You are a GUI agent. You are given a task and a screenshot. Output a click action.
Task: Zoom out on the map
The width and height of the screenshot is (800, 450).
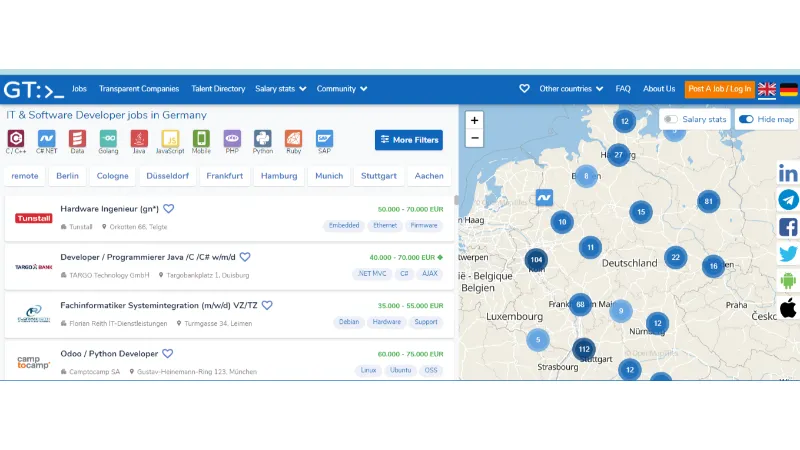pyautogui.click(x=474, y=138)
